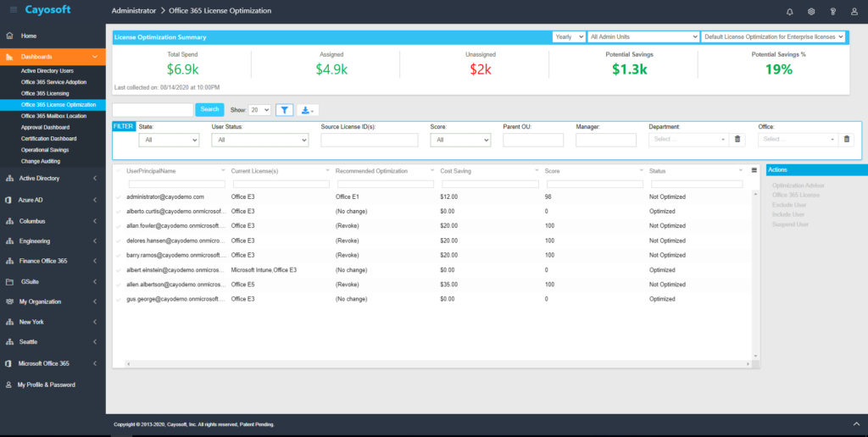Open the notifications bell icon
Image resolution: width=868 pixels, height=437 pixels.
pyautogui.click(x=789, y=11)
